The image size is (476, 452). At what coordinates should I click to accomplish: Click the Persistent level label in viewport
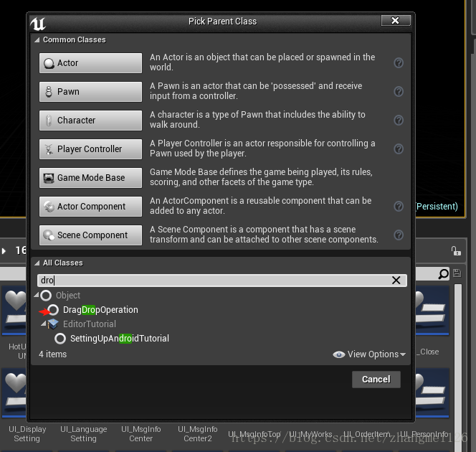pyautogui.click(x=437, y=207)
